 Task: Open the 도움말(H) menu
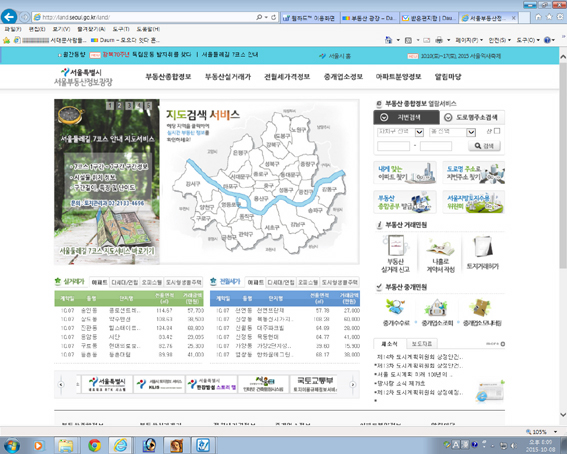click(148, 29)
